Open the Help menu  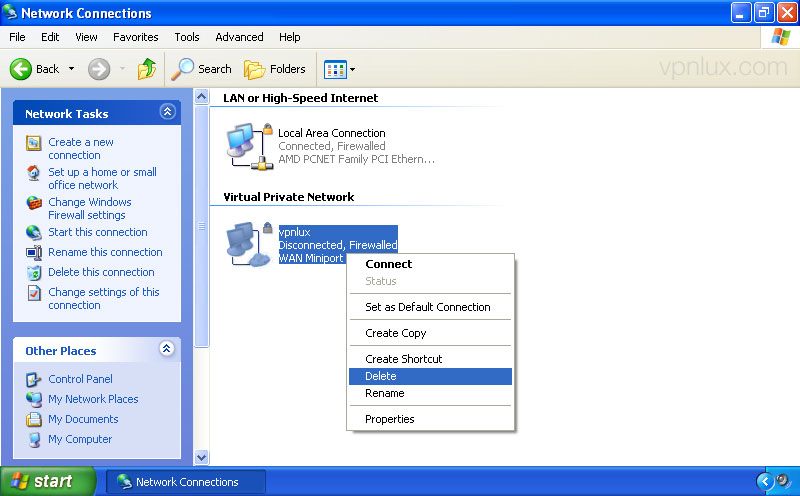(x=289, y=37)
